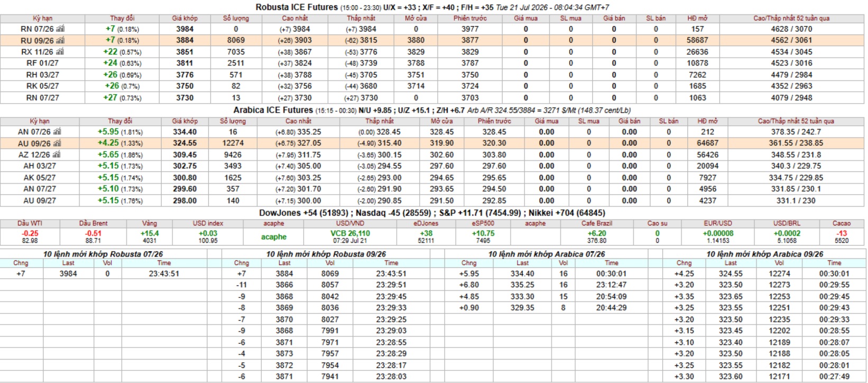This screenshot has height=383, width=868.
Task: Click the EUR/USD quote cell
Action: 718,236
